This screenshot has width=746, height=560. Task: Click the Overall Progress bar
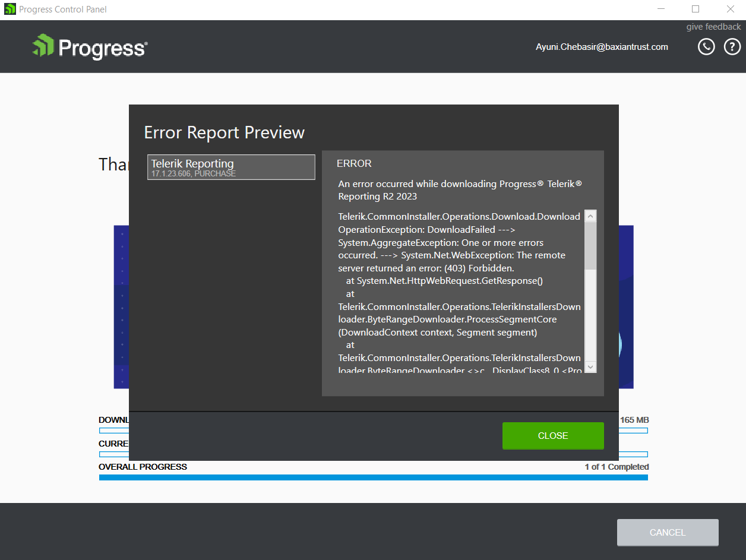tap(374, 477)
